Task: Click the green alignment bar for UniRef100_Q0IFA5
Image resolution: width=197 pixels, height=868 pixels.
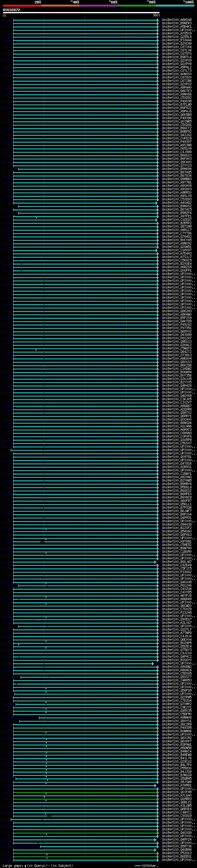Action: (x=86, y=793)
